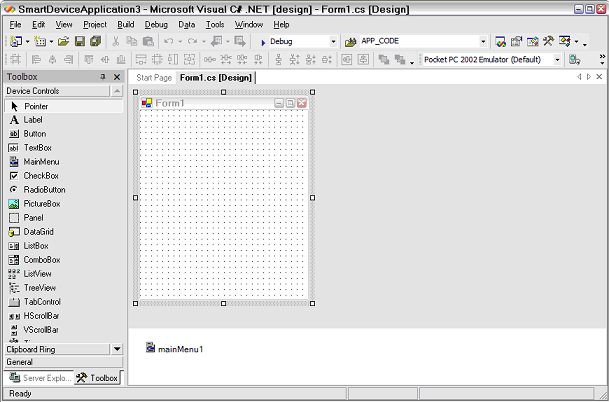The height and width of the screenshot is (402, 609).
Task: Click the Align to Grid layout icon
Action: [x=16, y=59]
